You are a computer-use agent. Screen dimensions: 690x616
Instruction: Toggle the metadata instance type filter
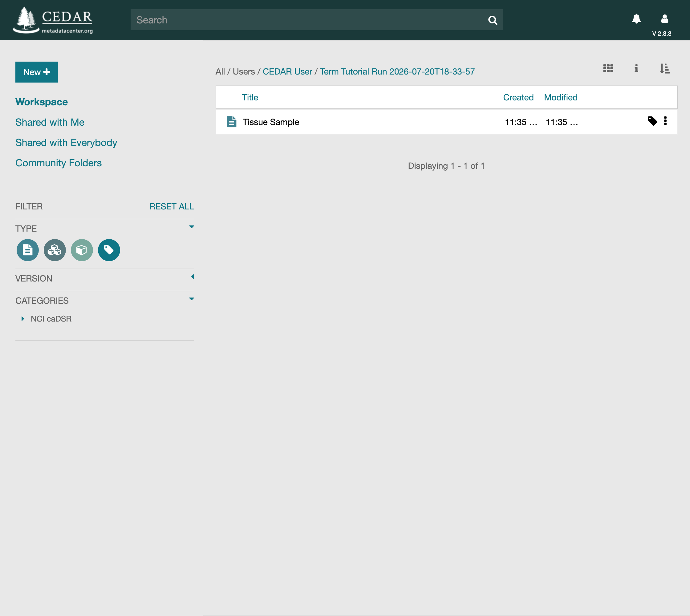(x=109, y=250)
